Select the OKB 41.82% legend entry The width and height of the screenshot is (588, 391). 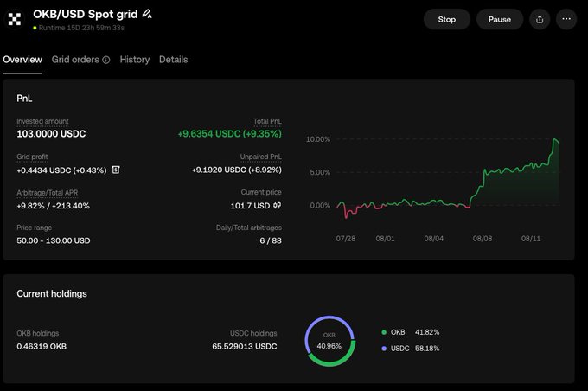point(410,332)
